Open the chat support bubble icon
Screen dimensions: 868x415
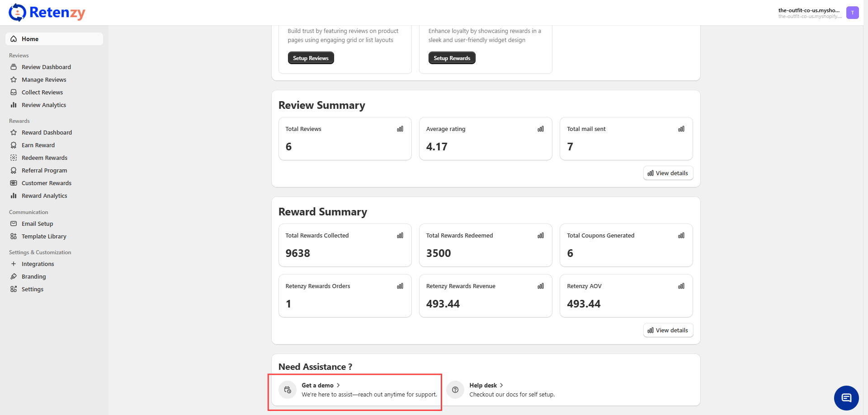pos(846,398)
